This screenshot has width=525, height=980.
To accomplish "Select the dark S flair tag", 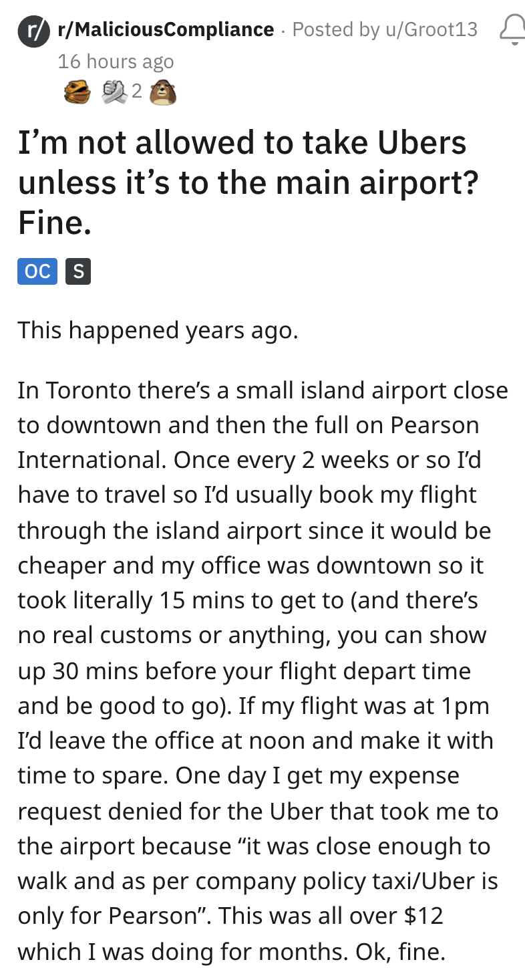I will (78, 272).
